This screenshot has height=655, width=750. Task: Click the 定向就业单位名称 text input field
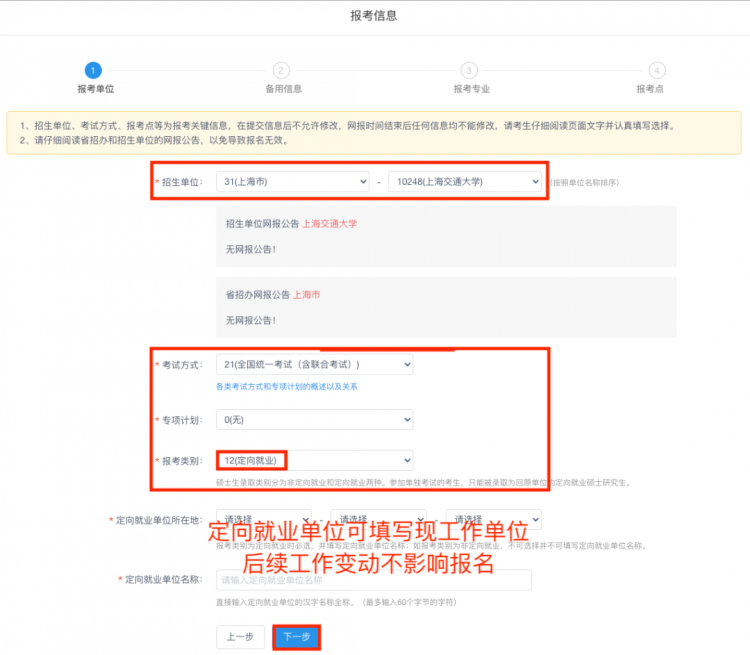(373, 580)
